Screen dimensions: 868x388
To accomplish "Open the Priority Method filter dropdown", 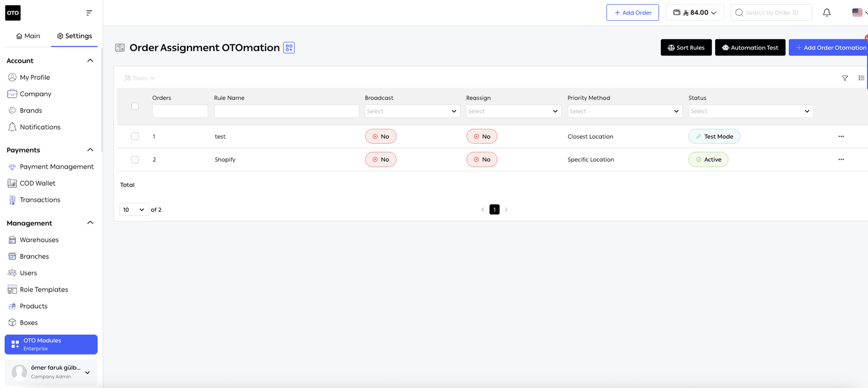I will coord(625,111).
